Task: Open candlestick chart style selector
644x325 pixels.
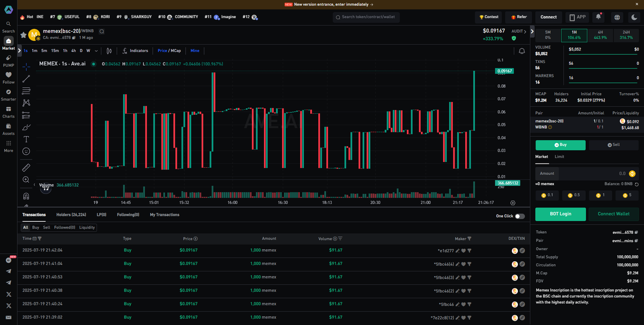Action: click(x=109, y=51)
